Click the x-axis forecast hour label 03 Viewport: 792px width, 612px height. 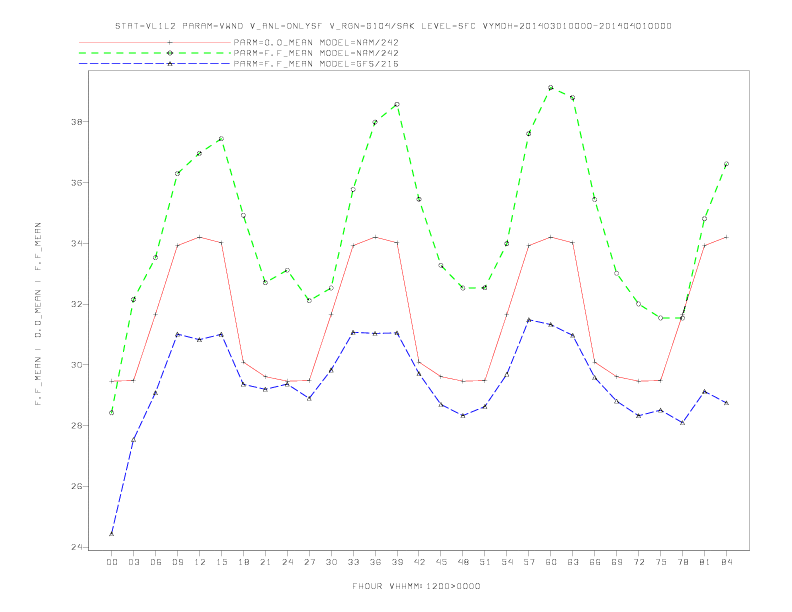click(133, 562)
